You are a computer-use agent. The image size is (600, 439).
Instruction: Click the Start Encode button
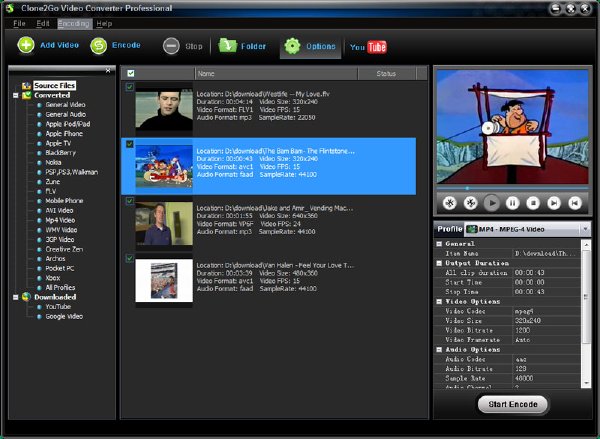point(513,404)
